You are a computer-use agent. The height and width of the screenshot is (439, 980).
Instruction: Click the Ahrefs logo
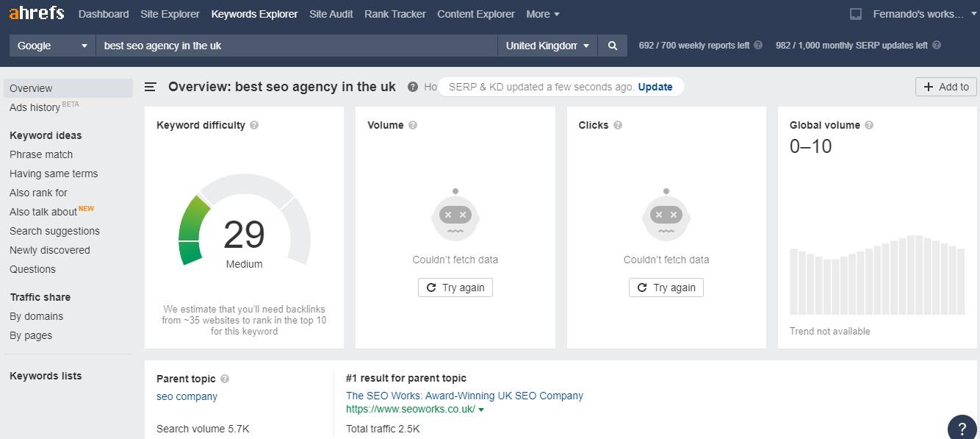tap(37, 13)
